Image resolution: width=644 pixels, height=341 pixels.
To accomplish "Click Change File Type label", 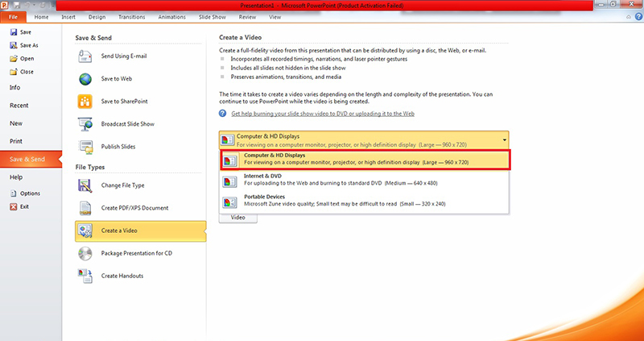I will (123, 185).
